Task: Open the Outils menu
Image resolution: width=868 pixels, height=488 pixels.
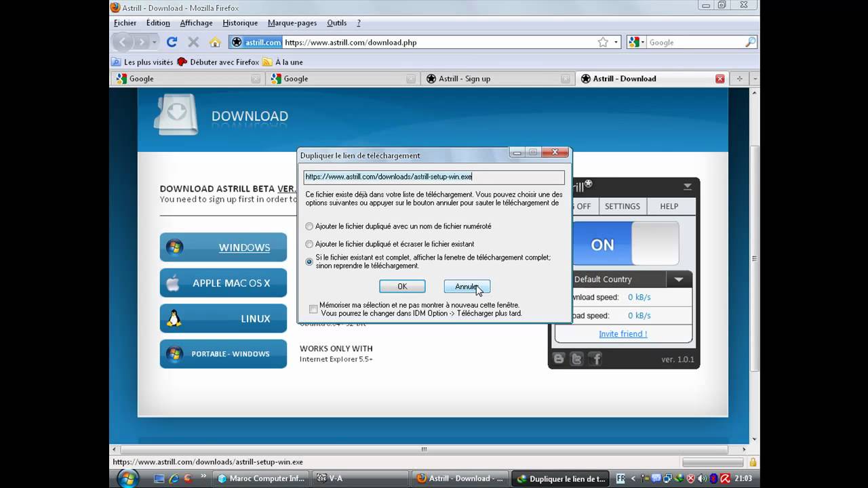Action: click(336, 23)
